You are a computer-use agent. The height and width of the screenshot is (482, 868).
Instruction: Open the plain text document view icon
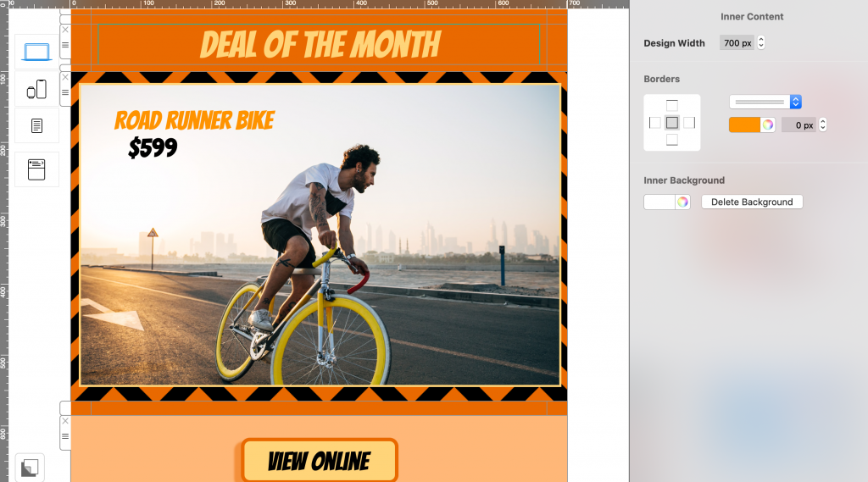[x=36, y=125]
